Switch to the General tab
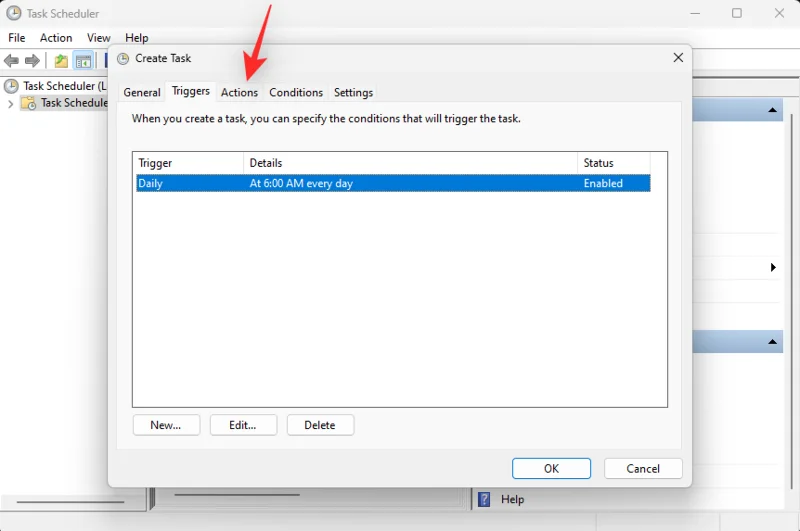The image size is (800, 531). (142, 92)
